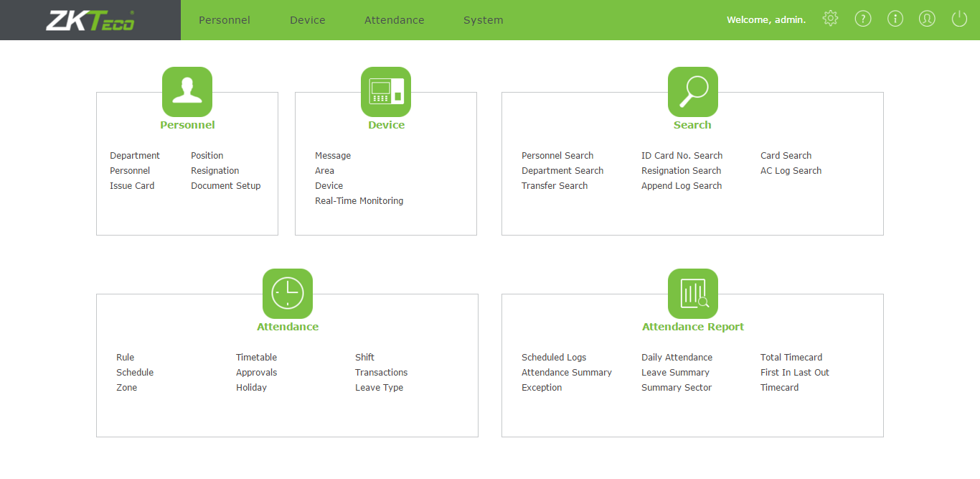The width and height of the screenshot is (980, 479).
Task: Click the Attendance Report chart icon
Action: click(692, 294)
